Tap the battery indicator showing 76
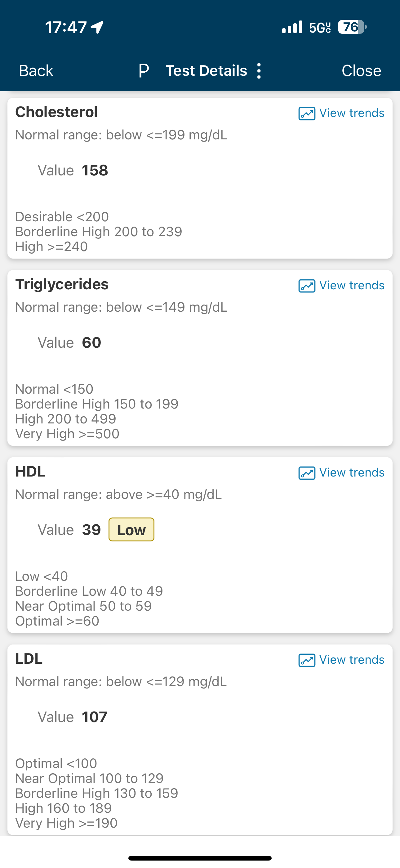Viewport: 400px width, 868px height. click(x=352, y=27)
